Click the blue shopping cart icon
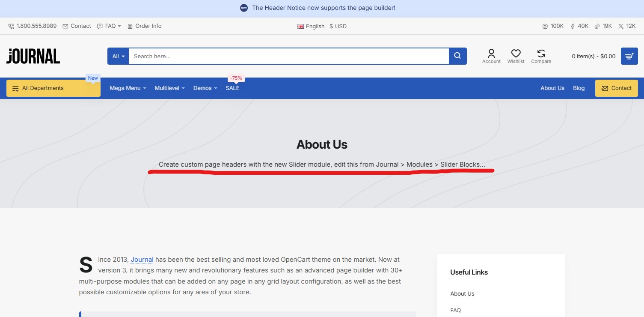 click(x=629, y=56)
